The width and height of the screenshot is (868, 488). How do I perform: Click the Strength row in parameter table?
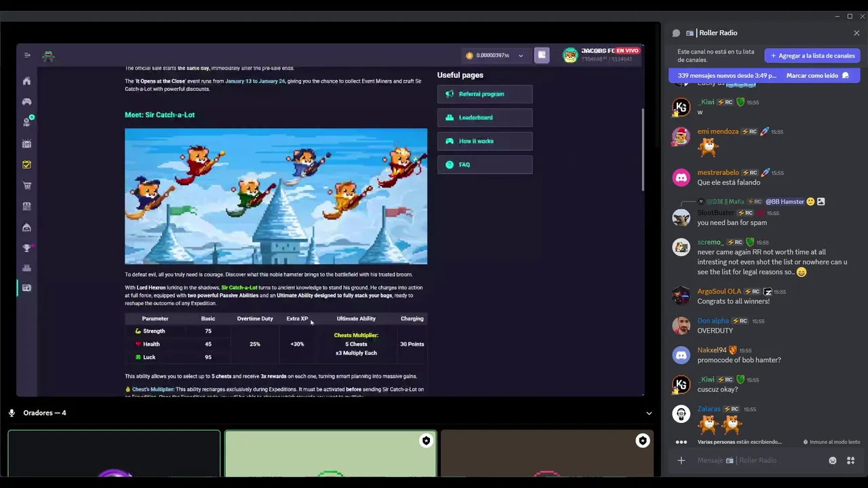(178, 331)
